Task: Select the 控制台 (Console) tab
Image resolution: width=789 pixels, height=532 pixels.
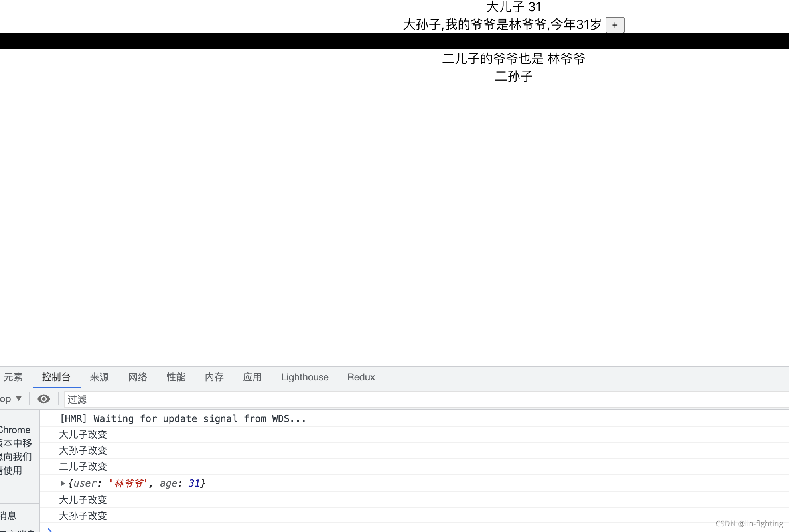Action: pyautogui.click(x=56, y=377)
